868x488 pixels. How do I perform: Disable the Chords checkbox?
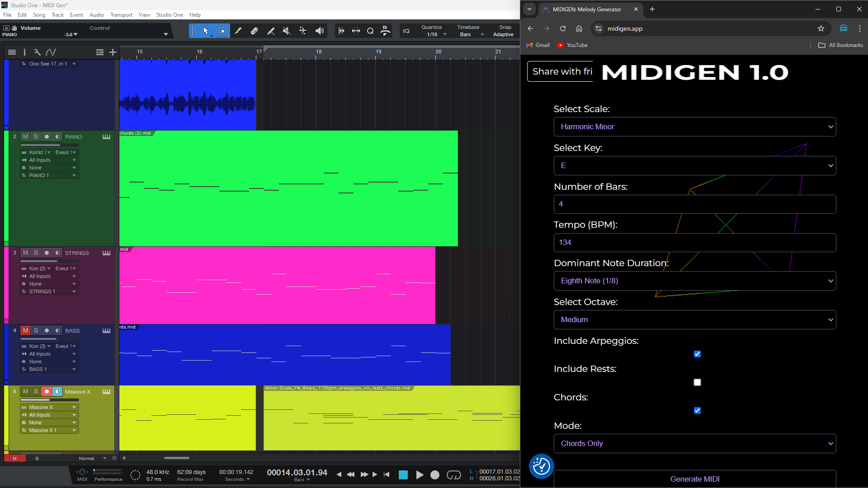[697, 410]
